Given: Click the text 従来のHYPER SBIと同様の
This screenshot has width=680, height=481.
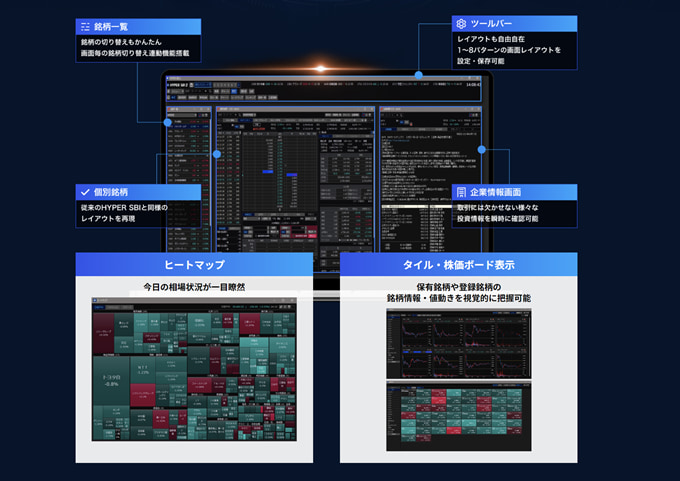Looking at the screenshot, I should [x=124, y=208].
